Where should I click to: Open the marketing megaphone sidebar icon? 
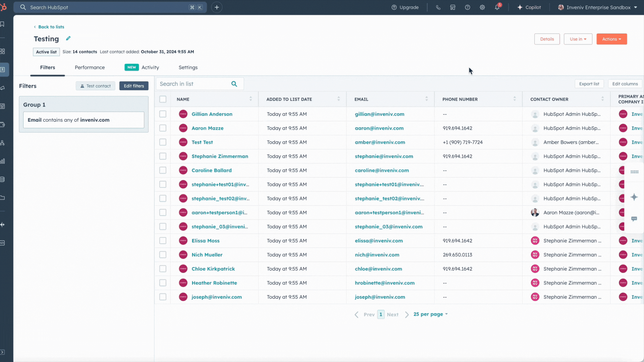coord(2,88)
